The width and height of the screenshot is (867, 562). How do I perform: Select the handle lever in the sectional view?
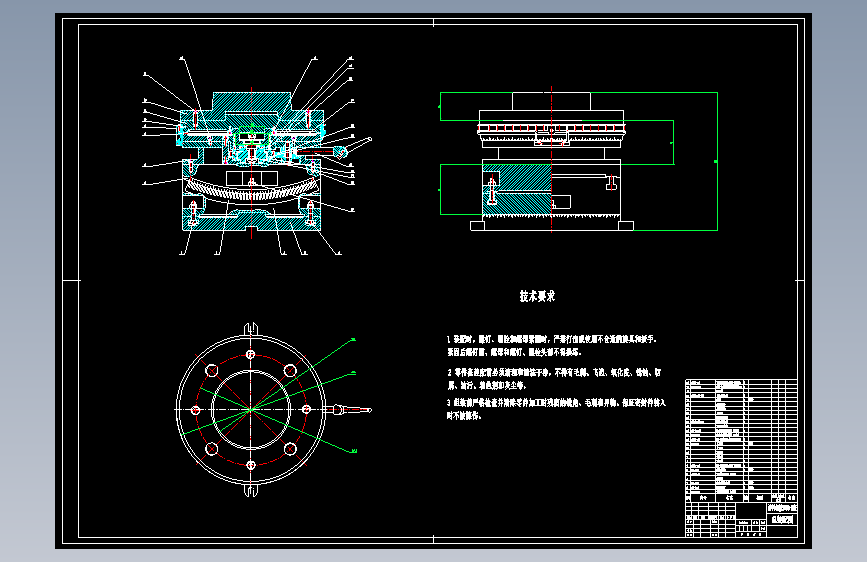335,149
